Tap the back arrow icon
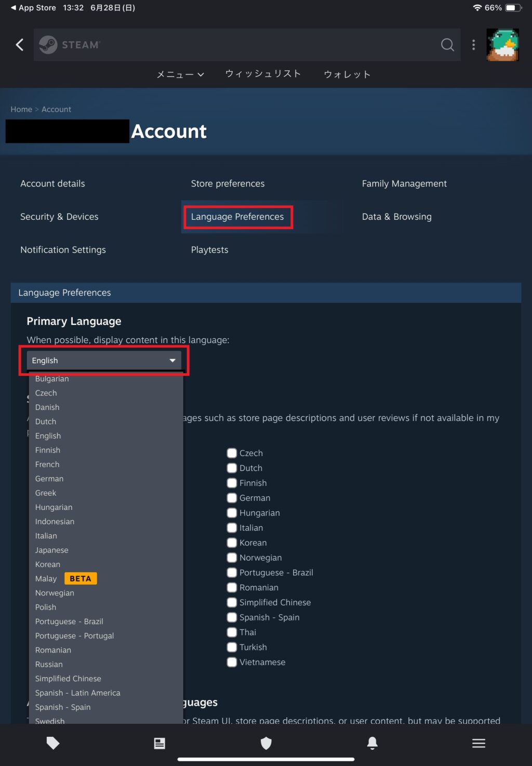Viewport: 532px width, 766px height. click(20, 45)
